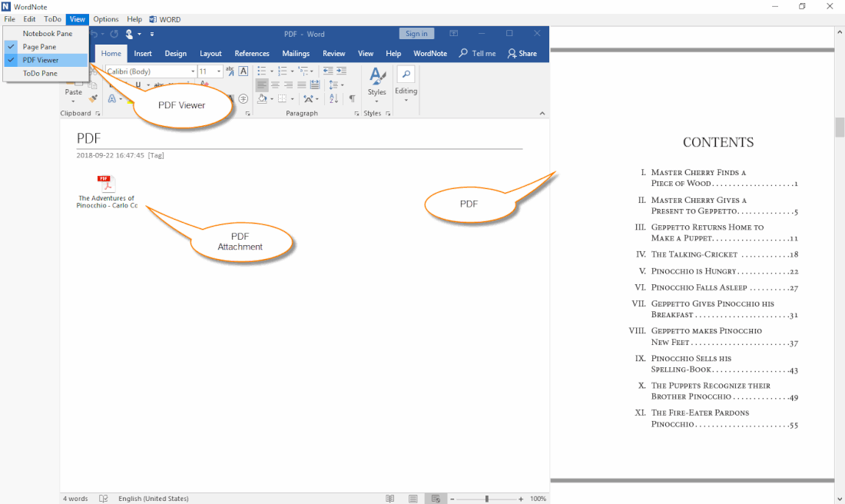Switch to Read Mode view icon
This screenshot has width=845, height=504.
[389, 499]
